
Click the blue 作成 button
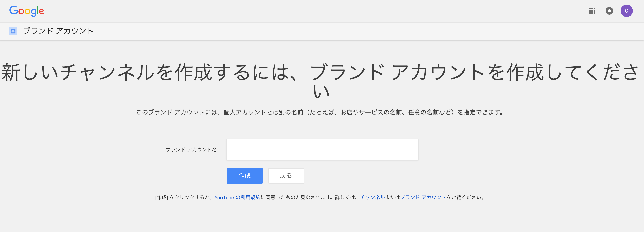(x=244, y=175)
